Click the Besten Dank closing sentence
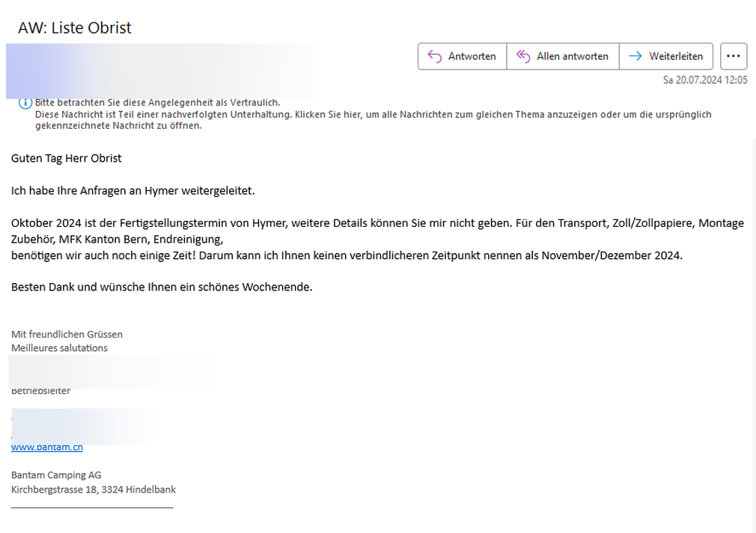The image size is (756, 533). click(x=161, y=287)
